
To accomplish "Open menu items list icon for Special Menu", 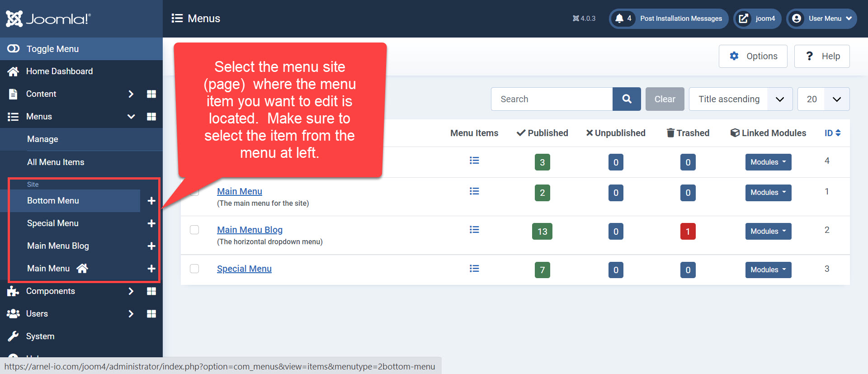I will (474, 269).
